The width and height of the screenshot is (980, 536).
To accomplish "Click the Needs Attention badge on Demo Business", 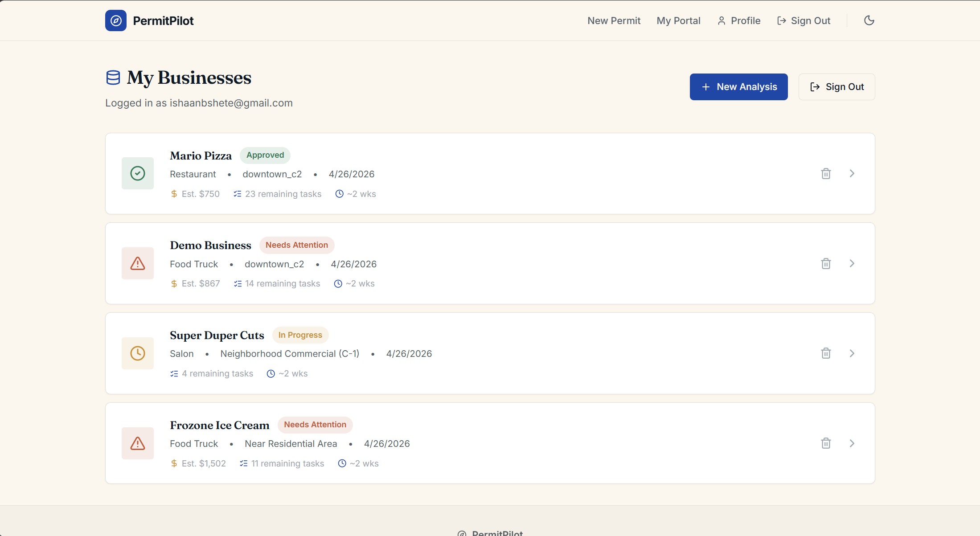I will (x=296, y=245).
